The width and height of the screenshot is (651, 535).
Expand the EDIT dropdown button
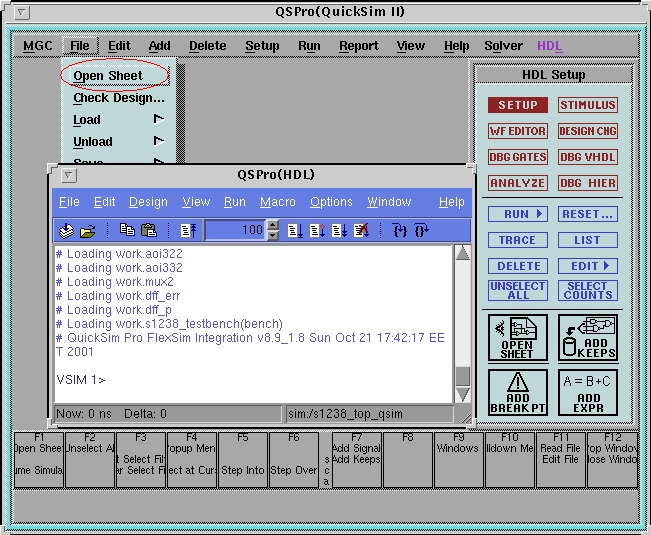pos(588,266)
